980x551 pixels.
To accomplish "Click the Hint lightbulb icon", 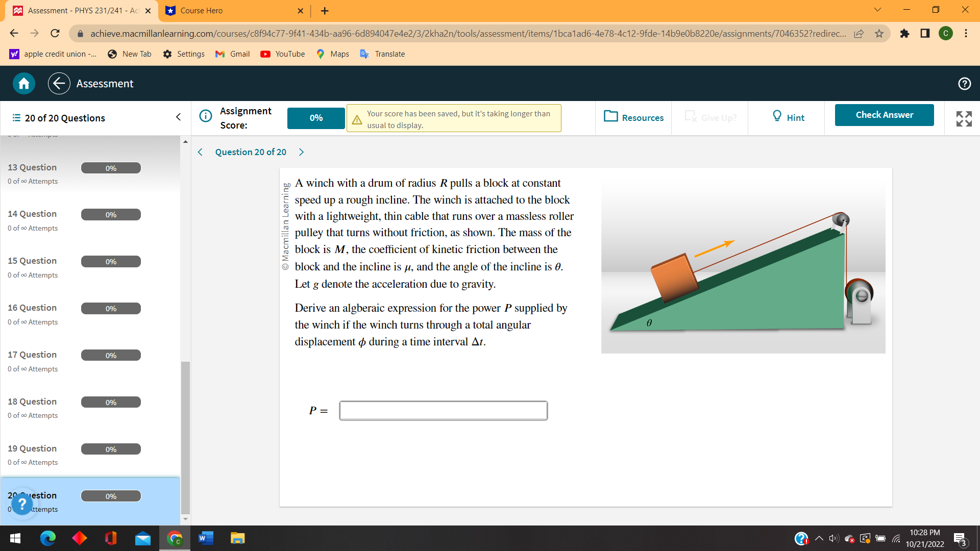I will [776, 117].
